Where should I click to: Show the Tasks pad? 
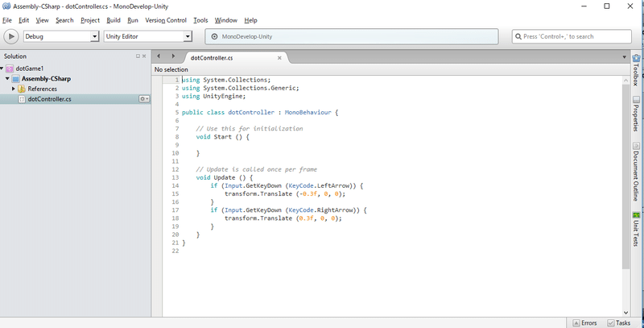pos(618,323)
